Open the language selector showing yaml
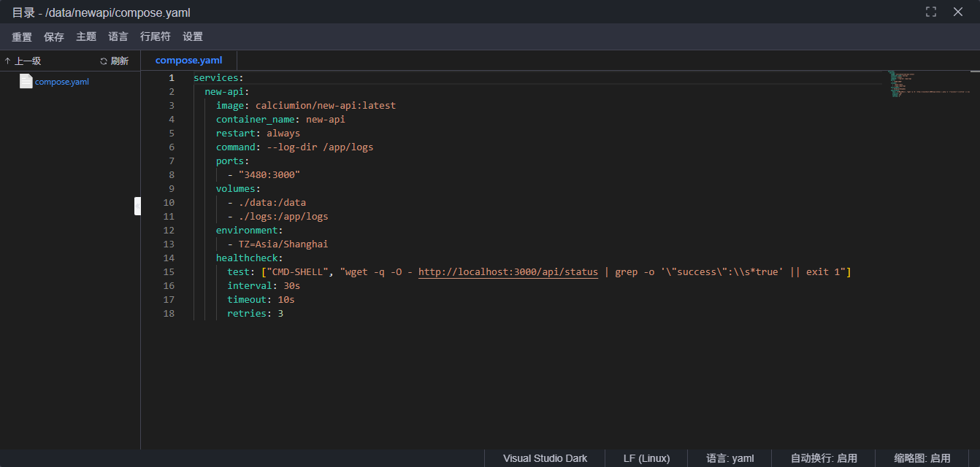980x467 pixels. pos(730,458)
